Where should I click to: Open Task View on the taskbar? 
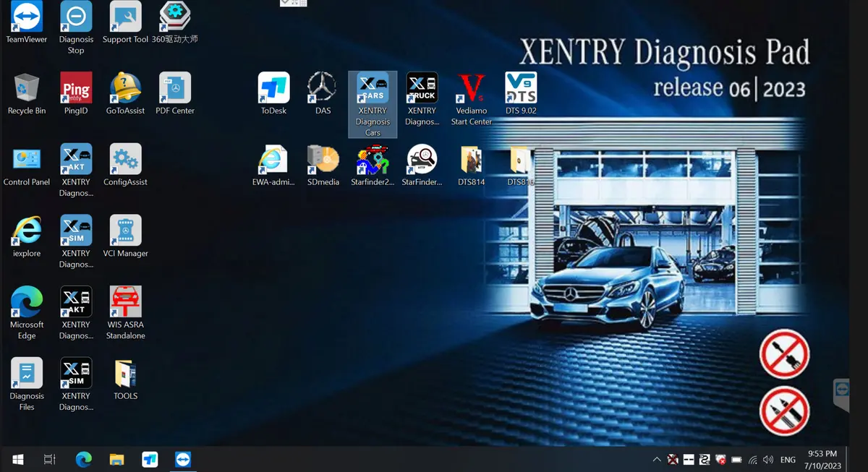[x=50, y=459]
